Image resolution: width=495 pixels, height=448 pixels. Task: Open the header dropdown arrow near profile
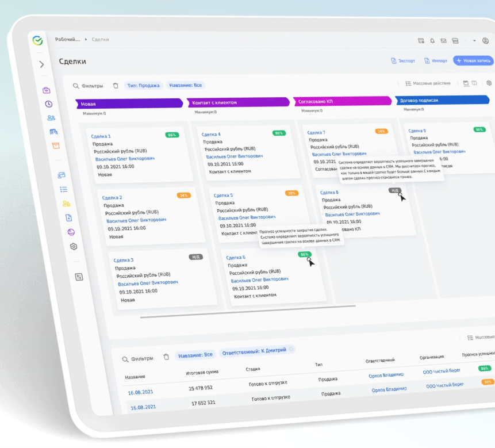click(x=474, y=41)
